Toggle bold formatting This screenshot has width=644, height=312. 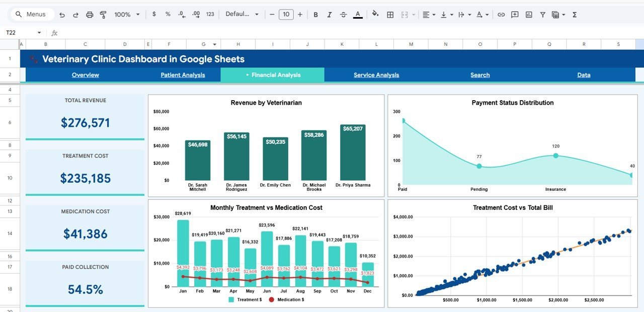(315, 14)
